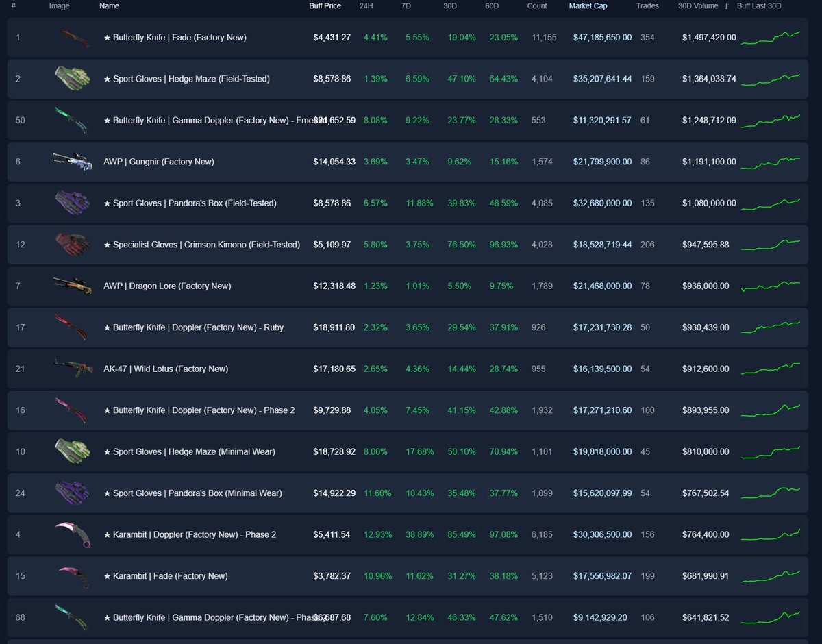Open the Butterfly Knife Fade Factory New listing
This screenshot has height=644, width=822.
[x=175, y=38]
